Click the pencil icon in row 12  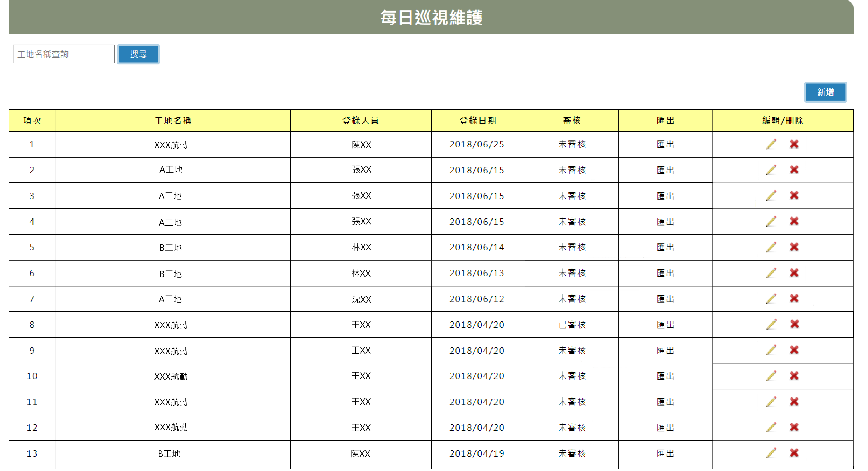[771, 428]
